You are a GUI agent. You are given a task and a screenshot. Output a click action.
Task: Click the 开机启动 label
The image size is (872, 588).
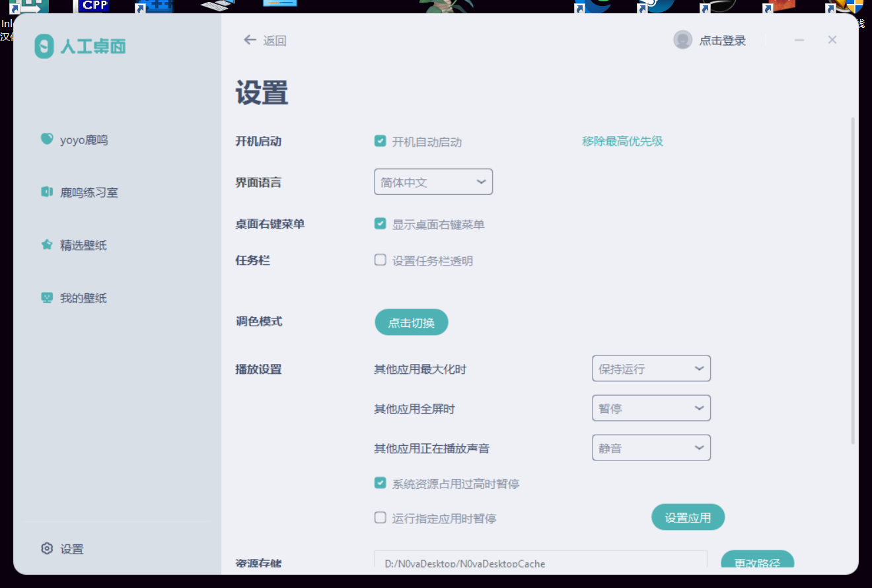coord(258,141)
